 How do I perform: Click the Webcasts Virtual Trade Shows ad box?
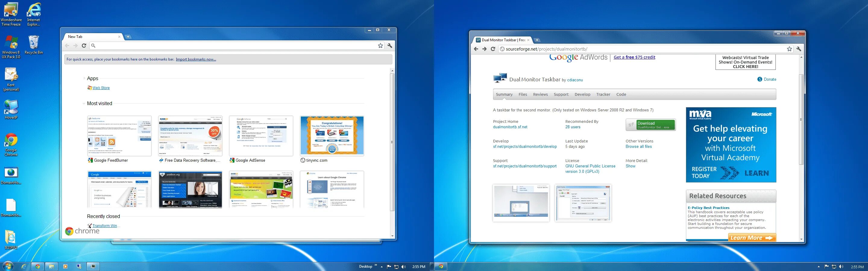745,62
